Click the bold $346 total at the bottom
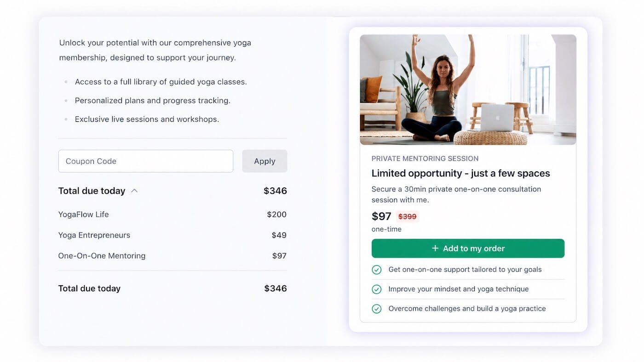644x362 pixels. (x=275, y=288)
